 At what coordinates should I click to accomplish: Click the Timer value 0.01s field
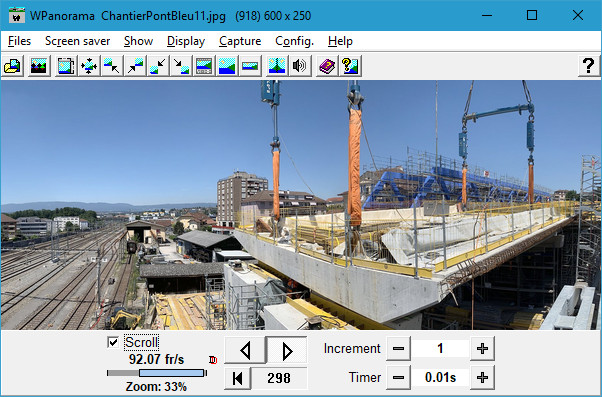(440, 377)
